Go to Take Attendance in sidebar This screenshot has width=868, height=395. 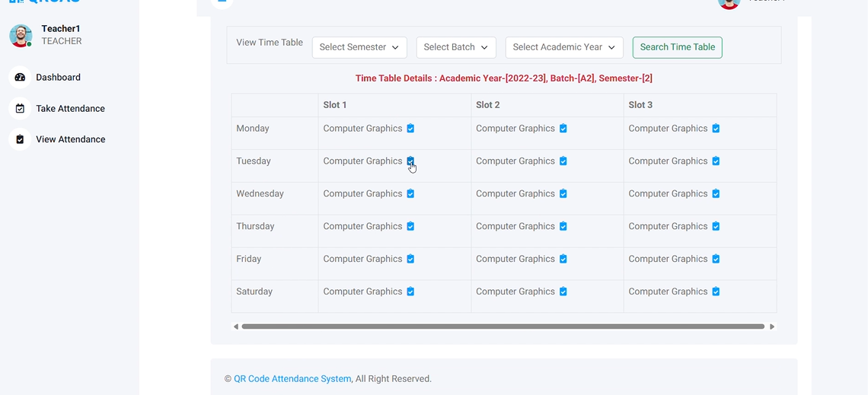click(x=70, y=109)
